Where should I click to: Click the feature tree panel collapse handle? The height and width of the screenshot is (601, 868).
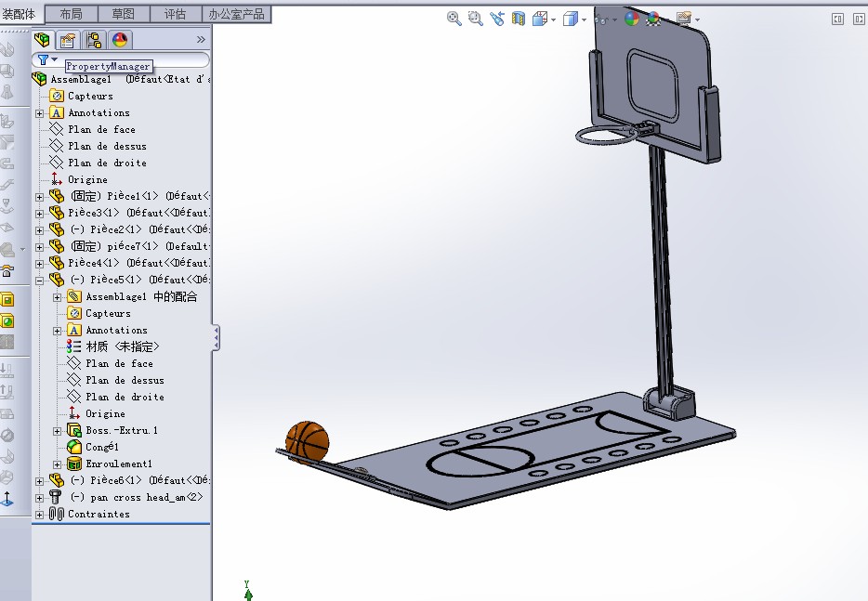[x=216, y=337]
